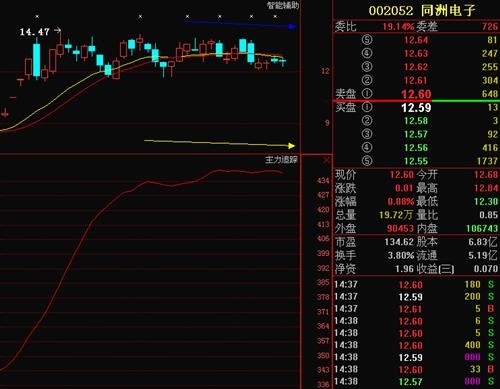500x389 pixels.
Task: Select the 14:38 buy trade with volume 33
Action: 415,369
